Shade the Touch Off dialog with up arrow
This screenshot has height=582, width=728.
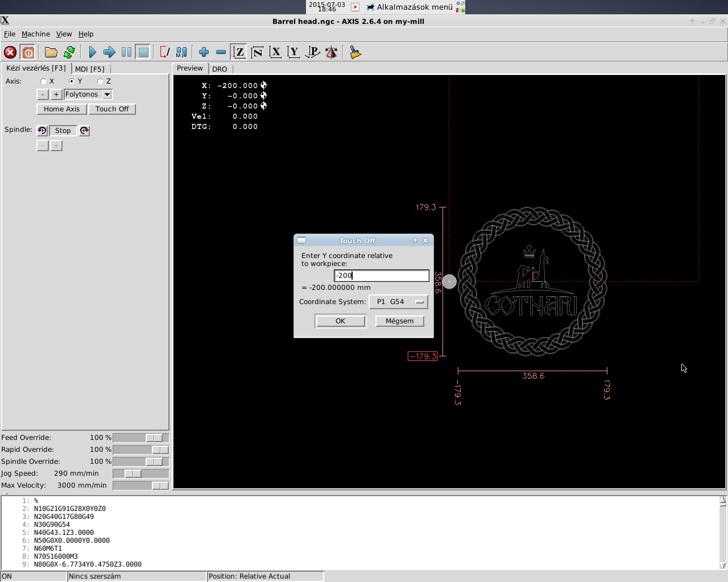click(x=415, y=240)
